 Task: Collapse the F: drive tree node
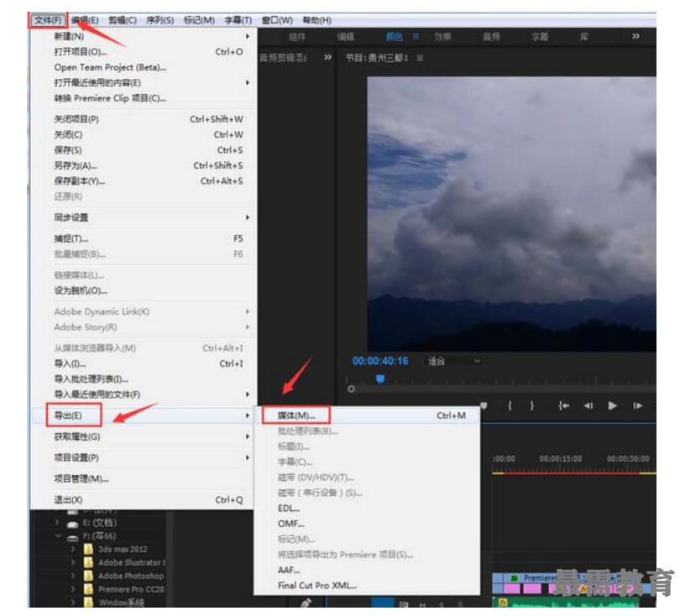tap(59, 536)
